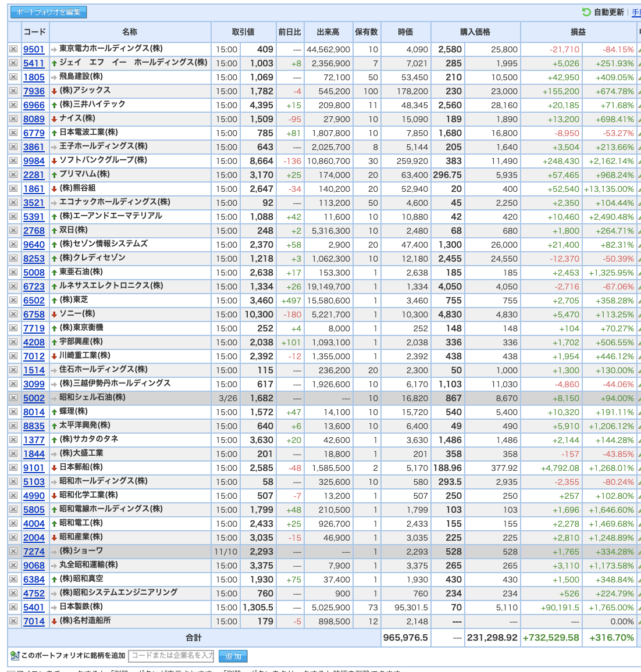
Task: Click the X icon beside 7274 ショーワ
Action: 13,552
